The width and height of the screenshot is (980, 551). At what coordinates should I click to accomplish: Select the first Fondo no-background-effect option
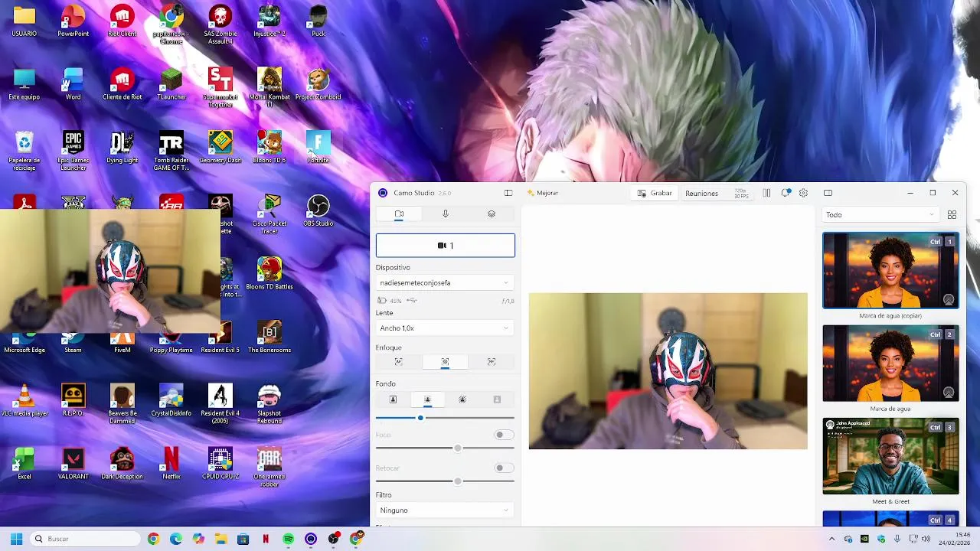393,399
